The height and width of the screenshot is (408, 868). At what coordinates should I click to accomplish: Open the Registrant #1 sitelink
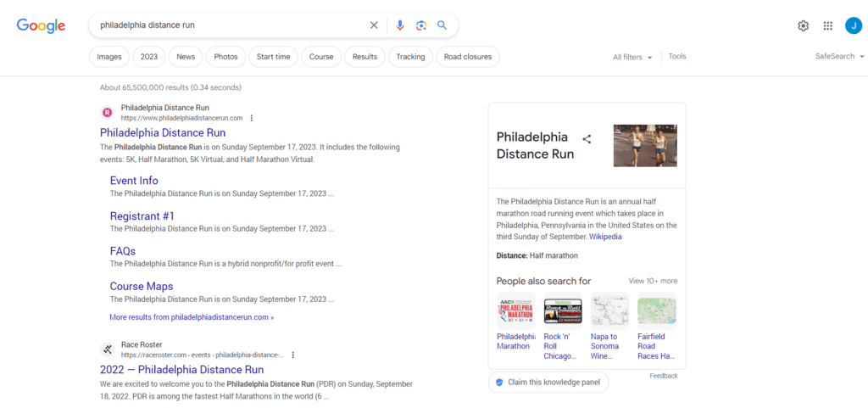[x=142, y=216]
